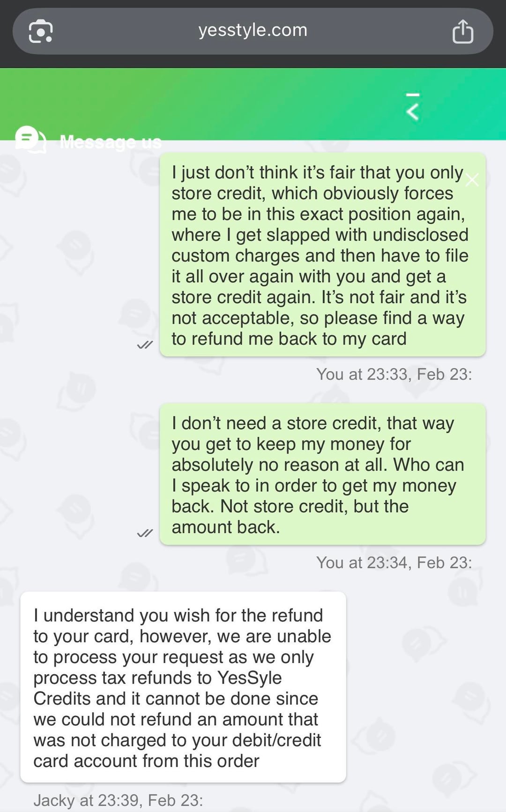This screenshot has width=506, height=812.
Task: Click the chat bubble icon beside Message us
Action: [x=30, y=140]
